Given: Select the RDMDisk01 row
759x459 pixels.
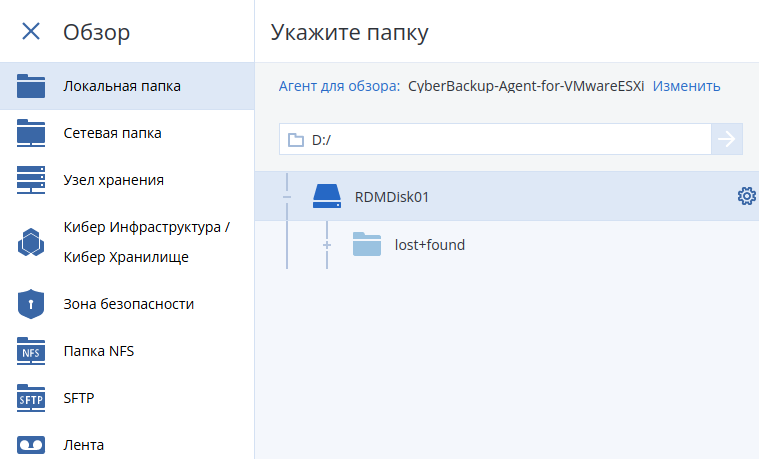Looking at the screenshot, I should [x=507, y=197].
